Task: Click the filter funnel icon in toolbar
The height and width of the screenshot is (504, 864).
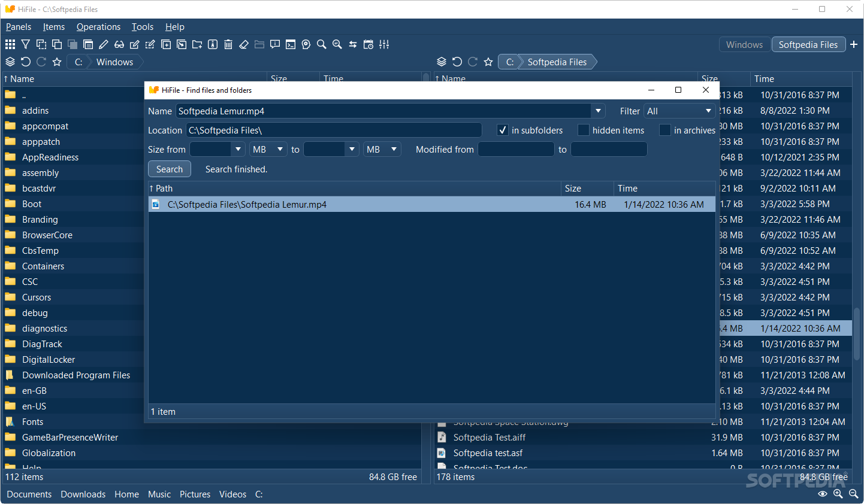Action: click(x=26, y=44)
